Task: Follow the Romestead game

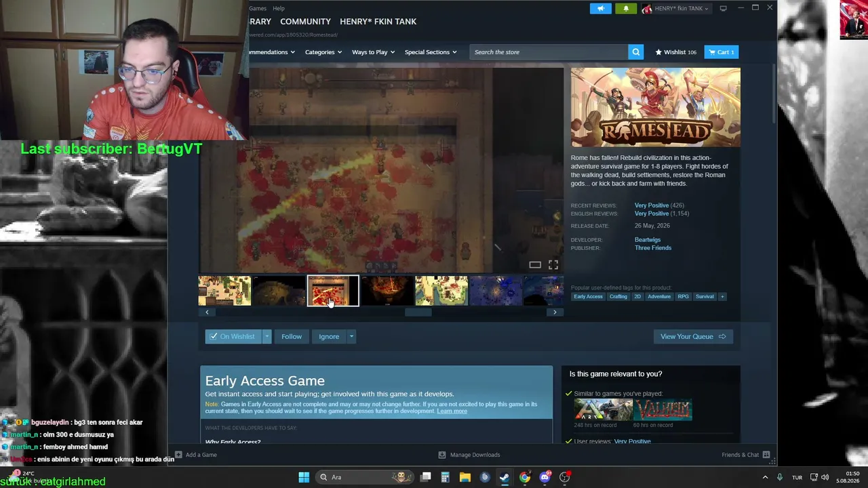Action: click(292, 336)
